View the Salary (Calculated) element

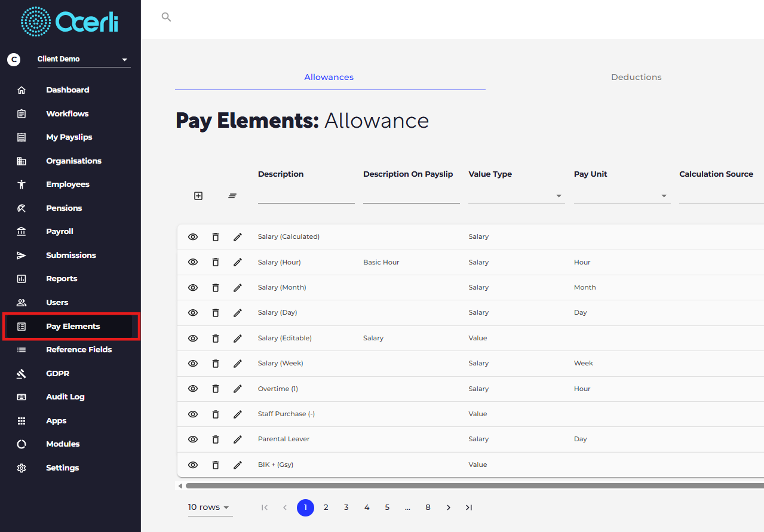click(x=193, y=237)
